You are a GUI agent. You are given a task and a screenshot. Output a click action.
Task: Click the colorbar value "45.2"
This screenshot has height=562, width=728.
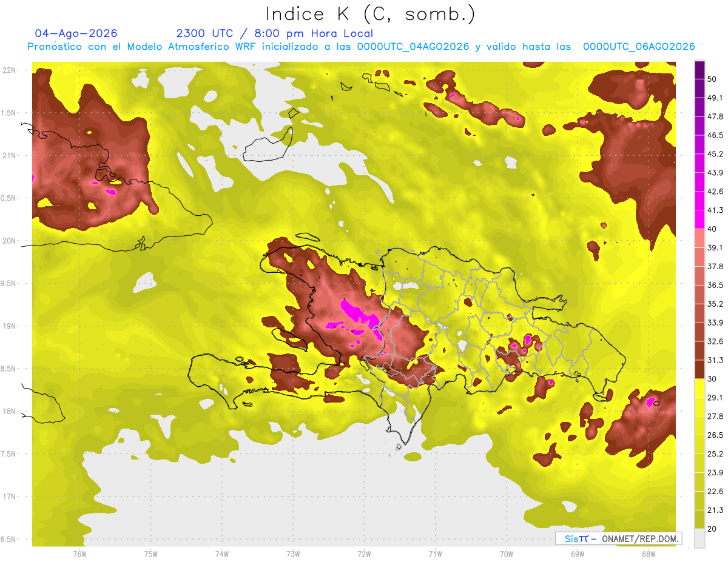(x=715, y=155)
